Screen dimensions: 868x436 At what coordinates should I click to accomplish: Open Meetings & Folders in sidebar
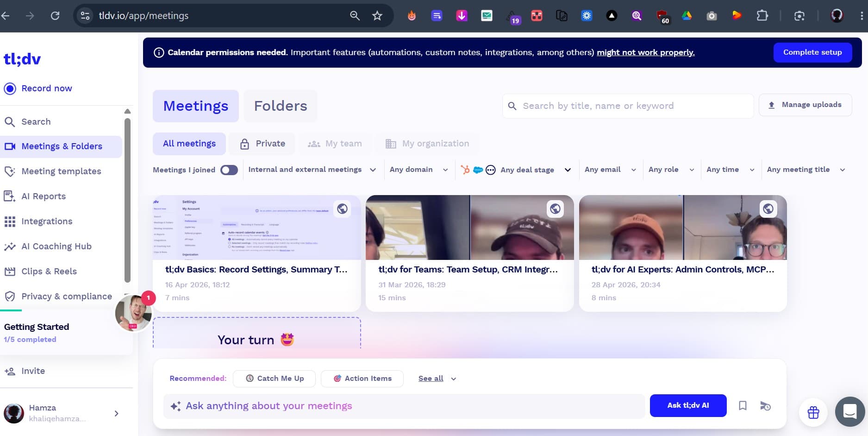click(61, 146)
